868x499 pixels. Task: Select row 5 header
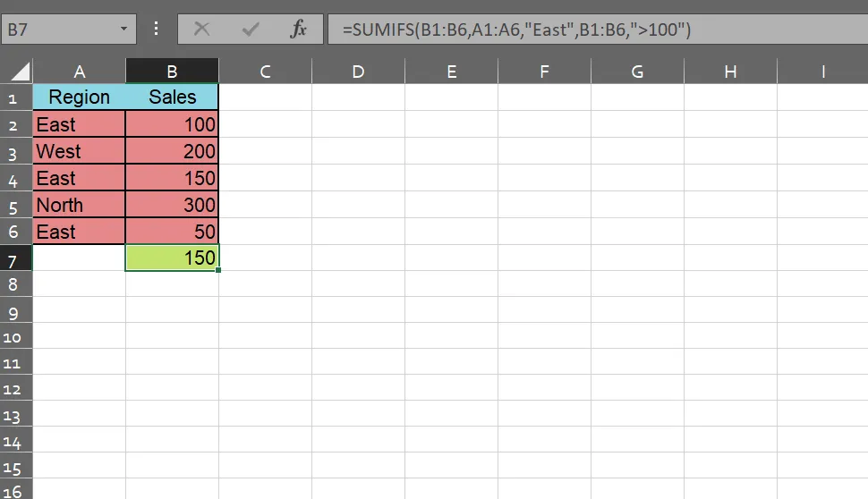(16, 205)
